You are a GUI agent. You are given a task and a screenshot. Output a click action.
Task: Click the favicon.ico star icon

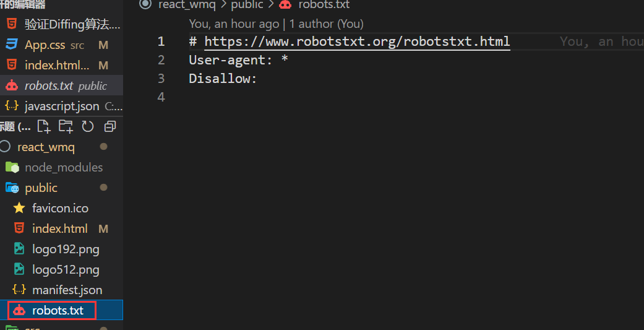tap(19, 208)
